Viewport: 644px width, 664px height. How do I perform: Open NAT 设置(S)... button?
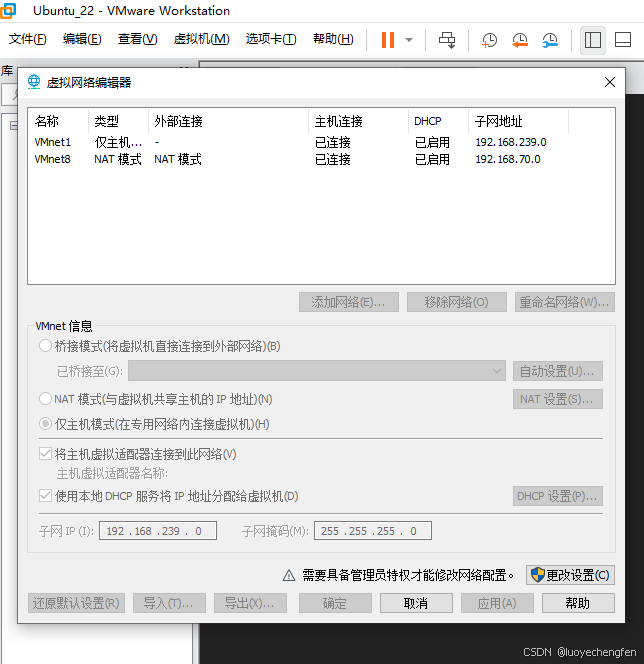tap(558, 399)
